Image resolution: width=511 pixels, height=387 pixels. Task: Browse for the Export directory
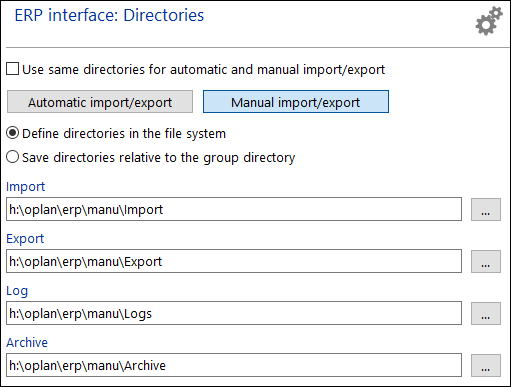click(486, 261)
